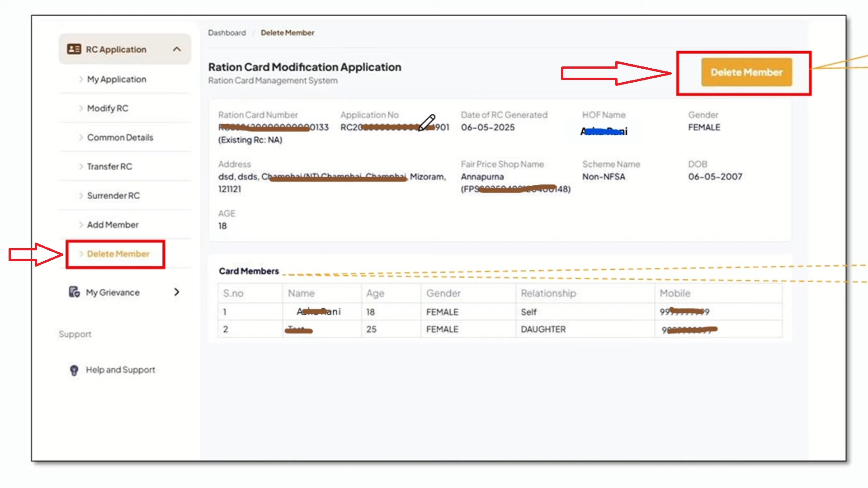Click the orange Delete Member button
The height and width of the screenshot is (488, 868).
pos(746,72)
